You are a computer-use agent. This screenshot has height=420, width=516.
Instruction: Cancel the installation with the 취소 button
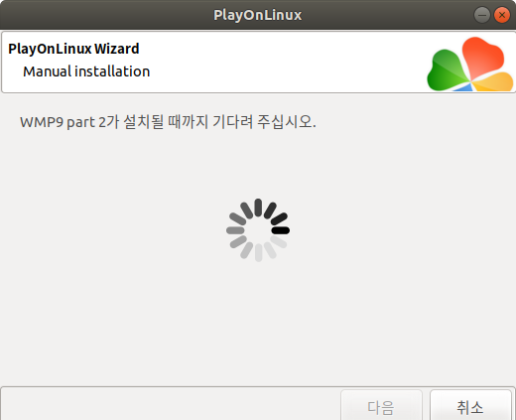470,406
